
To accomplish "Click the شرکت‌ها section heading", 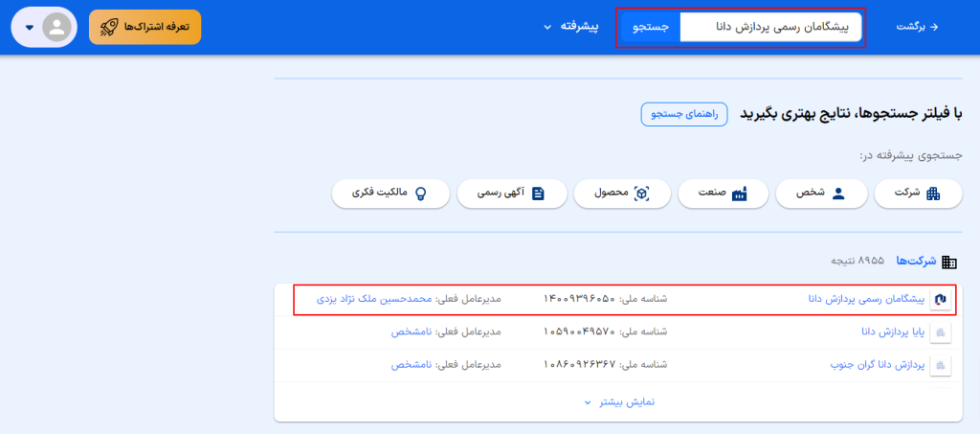I will click(x=916, y=261).
